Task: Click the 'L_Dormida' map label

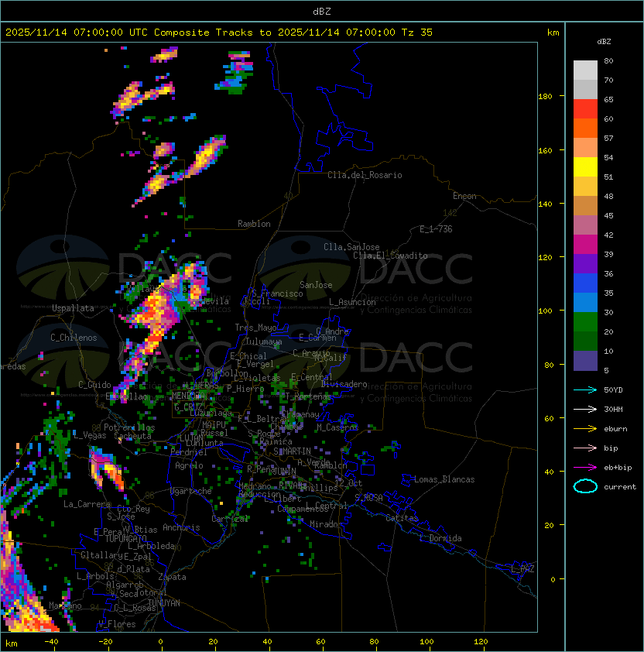Action: tap(440, 538)
